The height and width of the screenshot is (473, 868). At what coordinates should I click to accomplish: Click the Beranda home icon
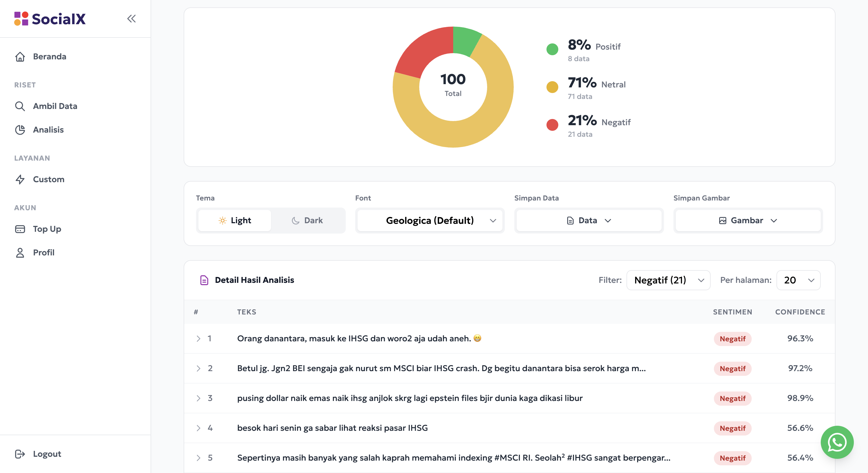(x=20, y=57)
